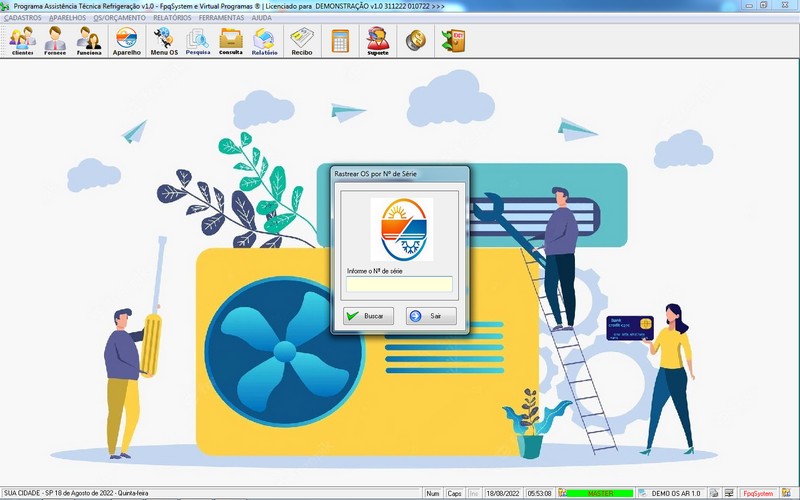Screen dimensions: 800x500
Task: Launch the calculator from the toolbar
Action: [x=341, y=41]
